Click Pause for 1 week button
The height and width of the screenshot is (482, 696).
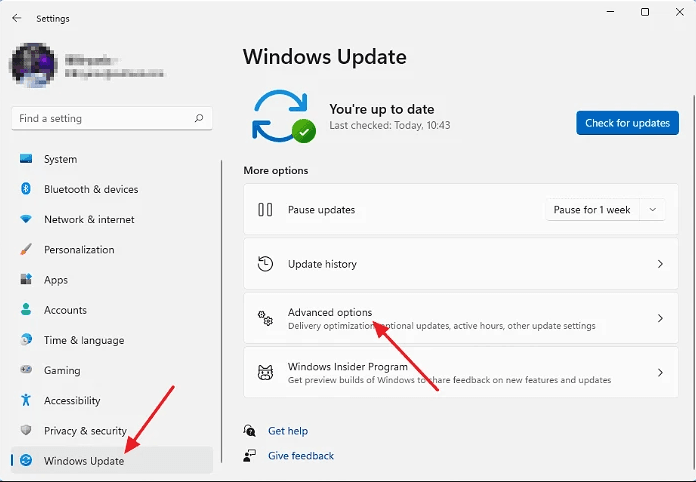click(592, 209)
